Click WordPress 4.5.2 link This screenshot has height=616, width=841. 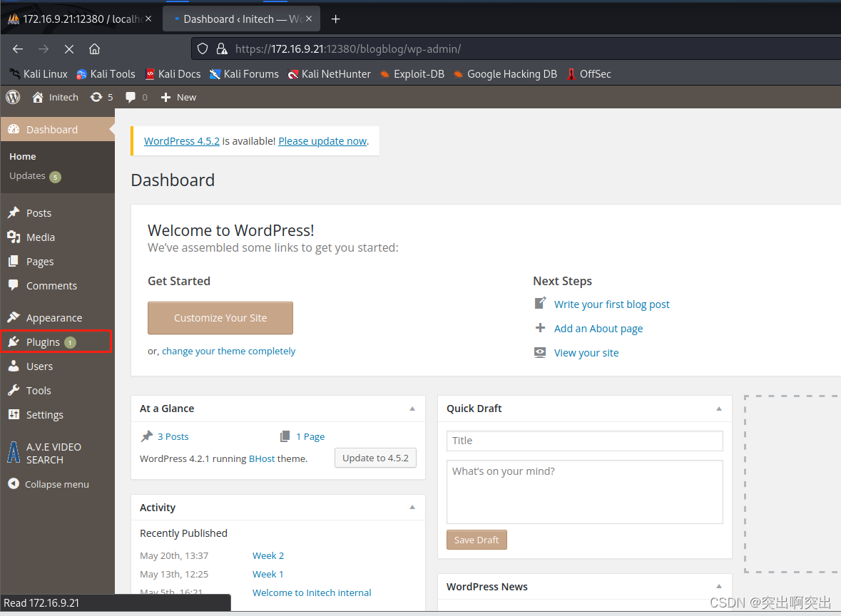[182, 141]
